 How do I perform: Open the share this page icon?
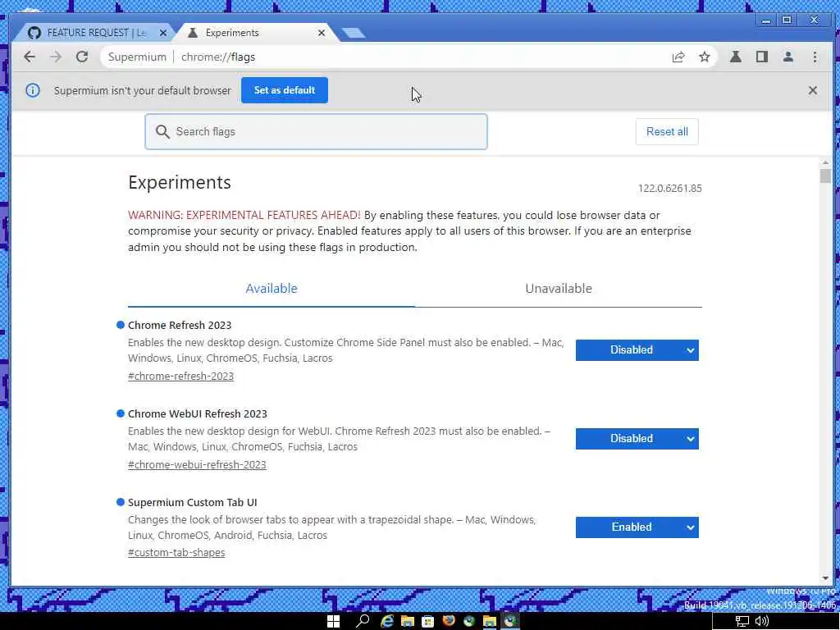click(x=678, y=57)
